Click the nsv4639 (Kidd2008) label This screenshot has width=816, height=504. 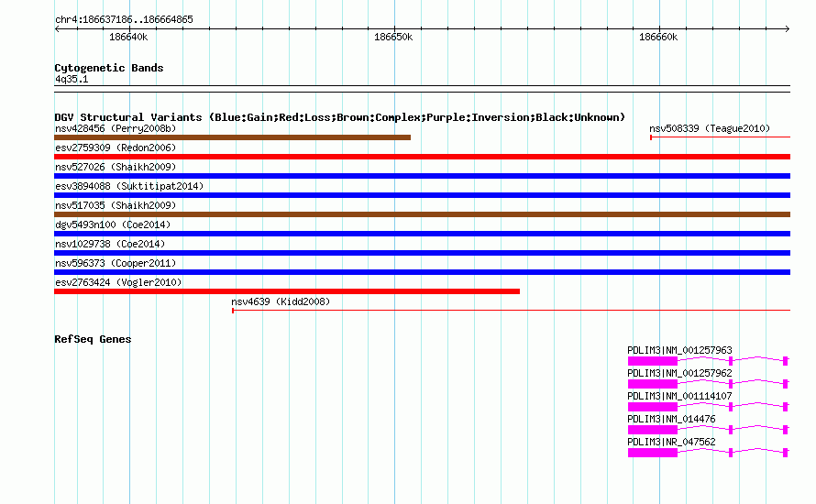(x=281, y=301)
